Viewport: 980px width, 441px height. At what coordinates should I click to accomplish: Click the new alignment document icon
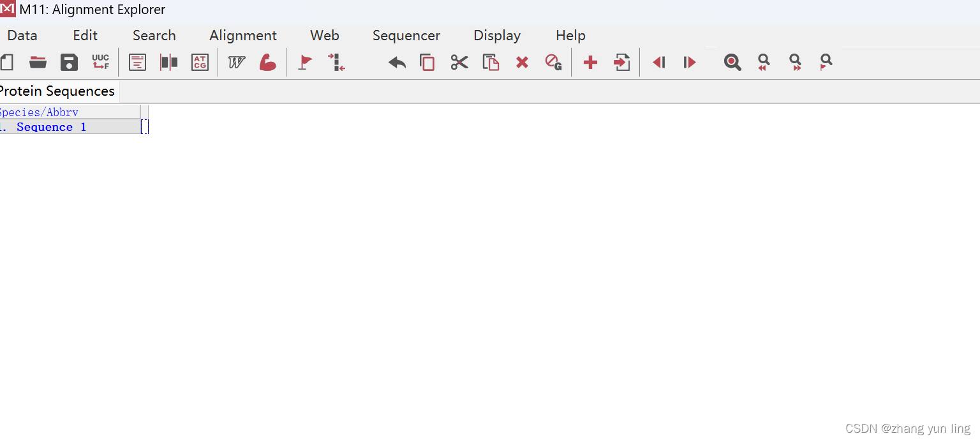point(6,62)
